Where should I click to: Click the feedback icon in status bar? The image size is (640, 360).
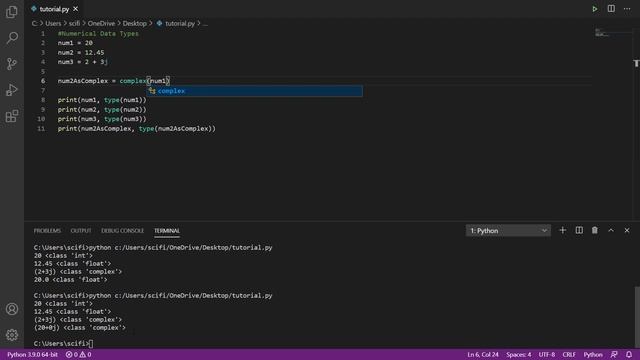(x=614, y=355)
